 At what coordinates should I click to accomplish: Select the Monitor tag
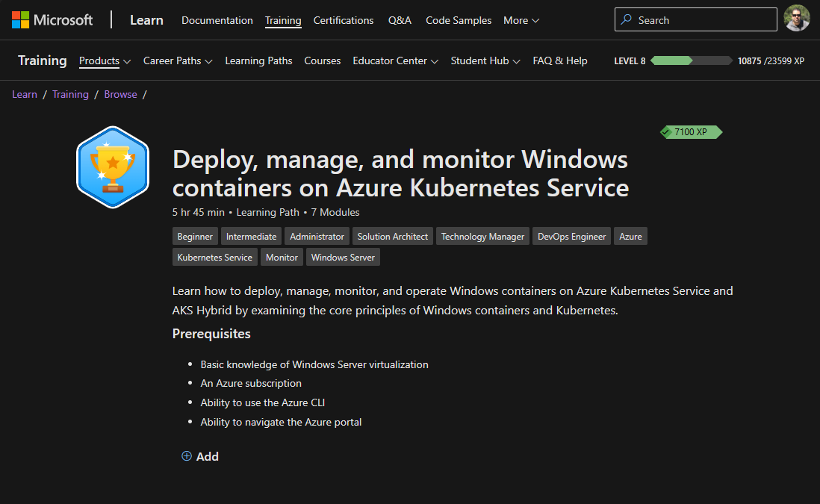coord(282,258)
